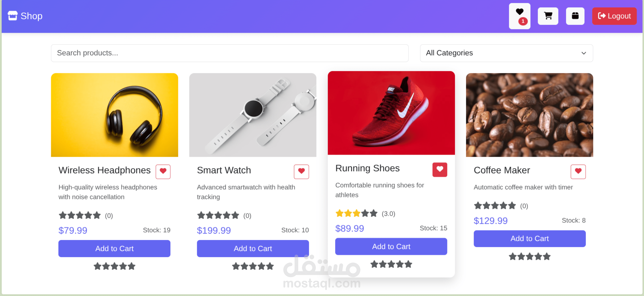Click the Shop brand link
The image size is (644, 296).
point(25,16)
